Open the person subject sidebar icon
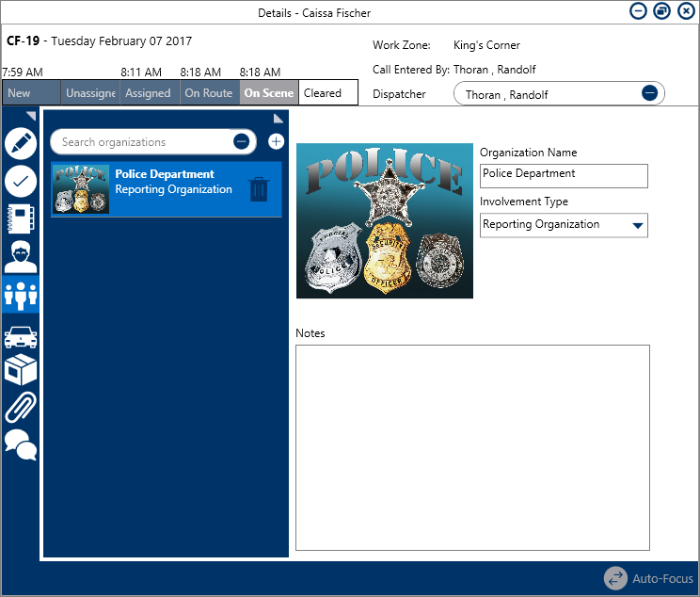 tap(20, 255)
